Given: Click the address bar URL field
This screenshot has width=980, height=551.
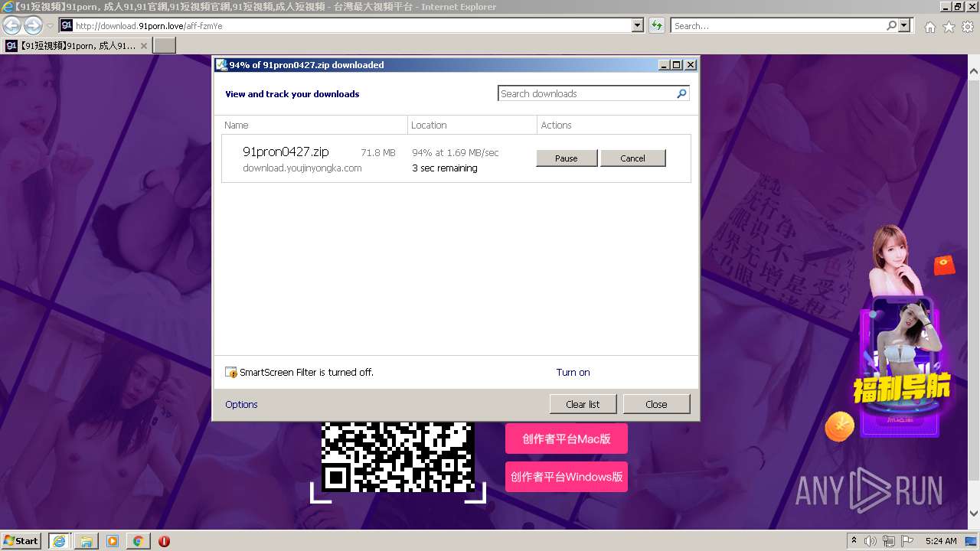Looking at the screenshot, I should (x=352, y=25).
